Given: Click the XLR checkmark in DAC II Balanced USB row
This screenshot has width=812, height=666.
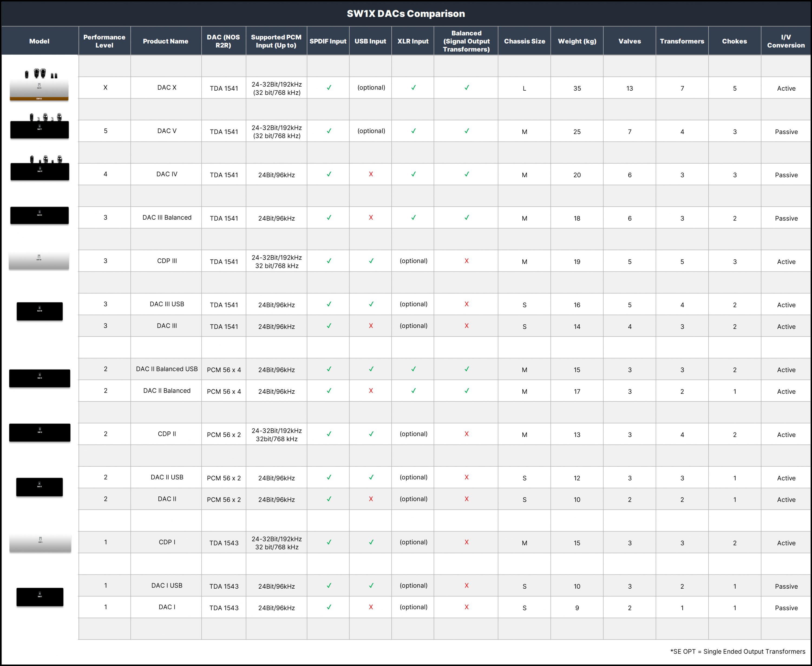Looking at the screenshot, I should [x=414, y=369].
